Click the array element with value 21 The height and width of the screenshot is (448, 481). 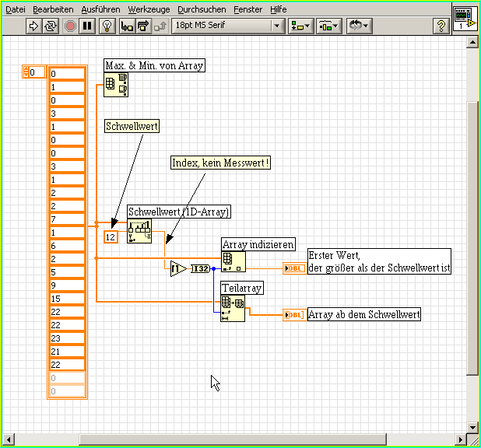tap(67, 352)
